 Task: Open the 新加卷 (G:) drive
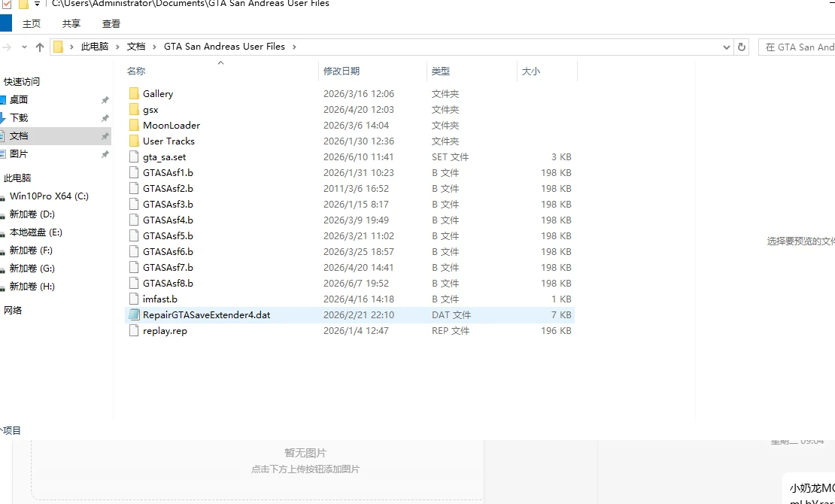(32, 269)
